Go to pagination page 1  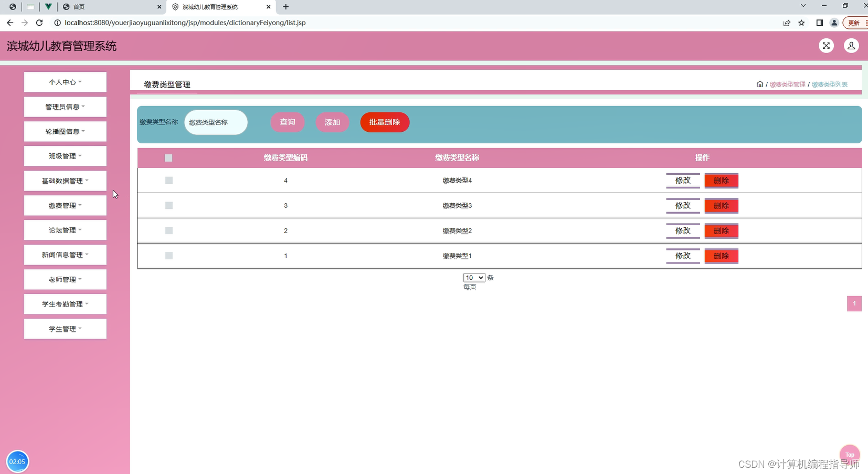tap(854, 303)
